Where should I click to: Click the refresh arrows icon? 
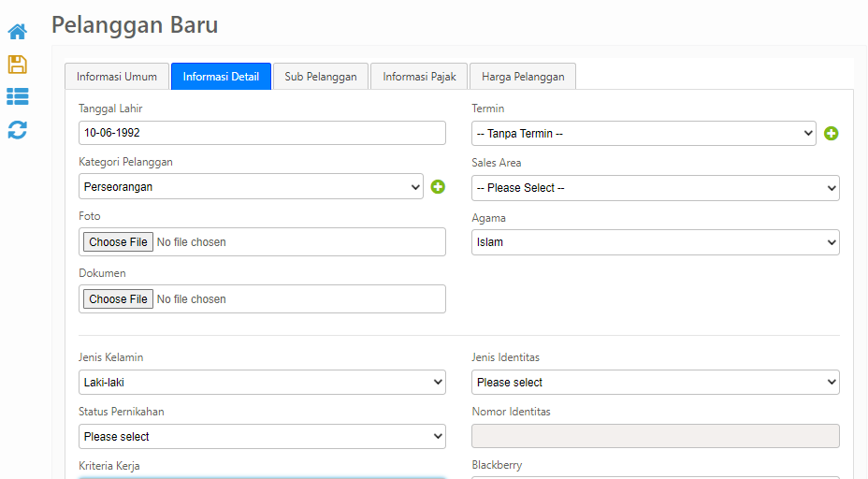[x=17, y=130]
